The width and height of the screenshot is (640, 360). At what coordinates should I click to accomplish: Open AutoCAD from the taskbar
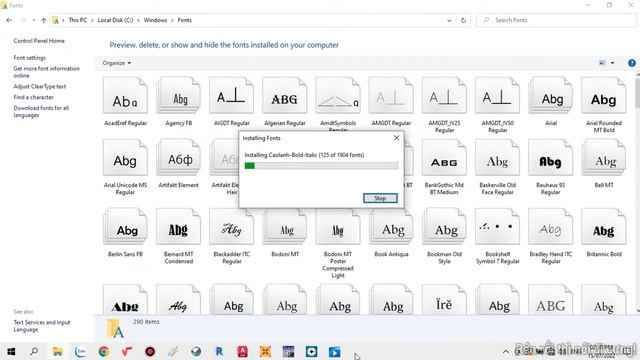pyautogui.click(x=242, y=351)
